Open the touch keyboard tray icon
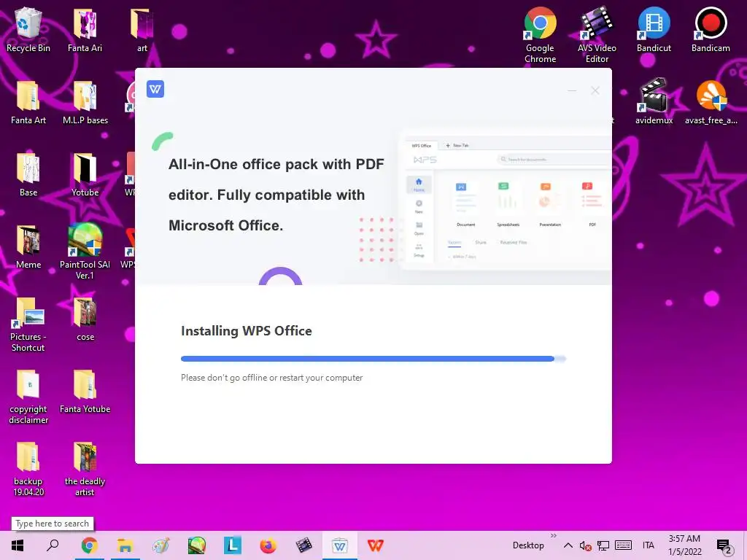Screen dimensions: 747x560 tap(623, 545)
